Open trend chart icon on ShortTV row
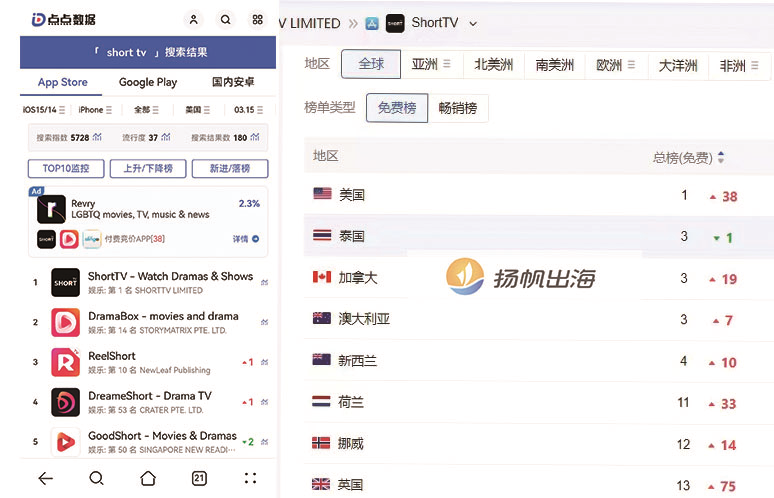 (x=265, y=282)
